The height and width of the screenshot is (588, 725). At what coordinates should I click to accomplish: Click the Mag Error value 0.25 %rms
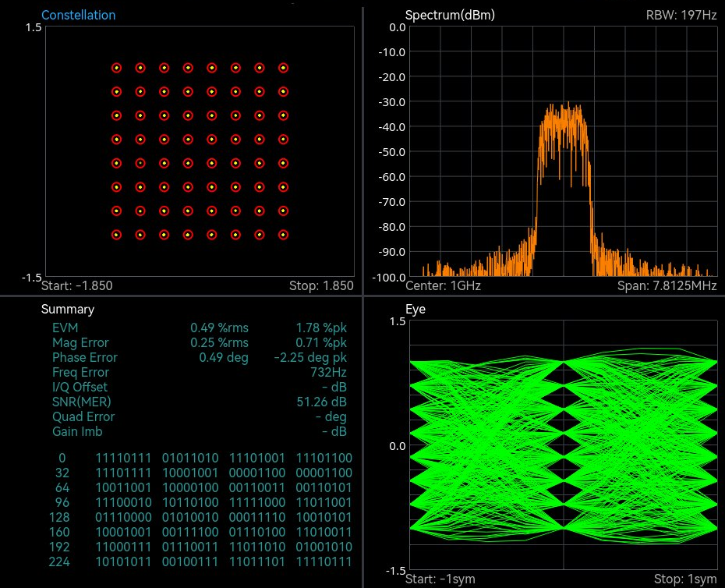[x=219, y=342]
